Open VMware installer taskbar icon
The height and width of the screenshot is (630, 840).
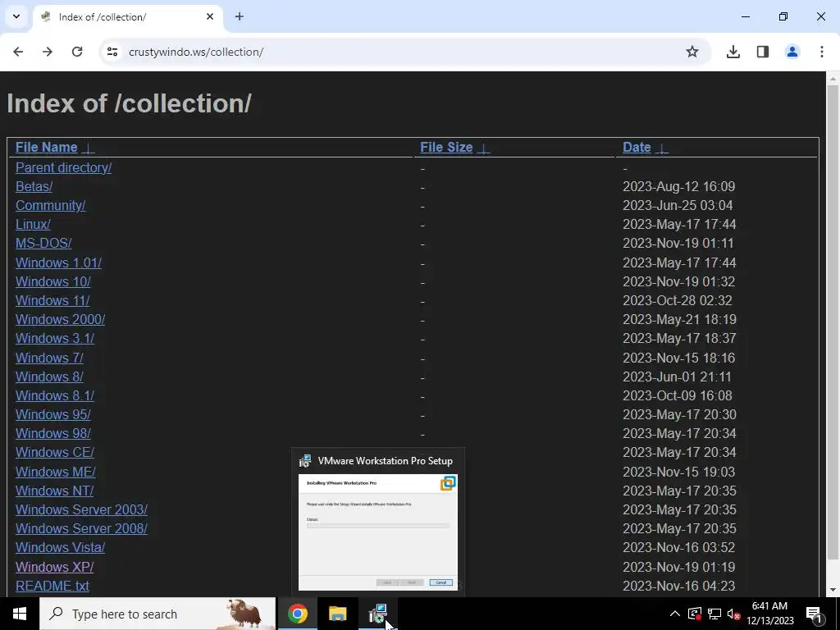[x=377, y=614]
